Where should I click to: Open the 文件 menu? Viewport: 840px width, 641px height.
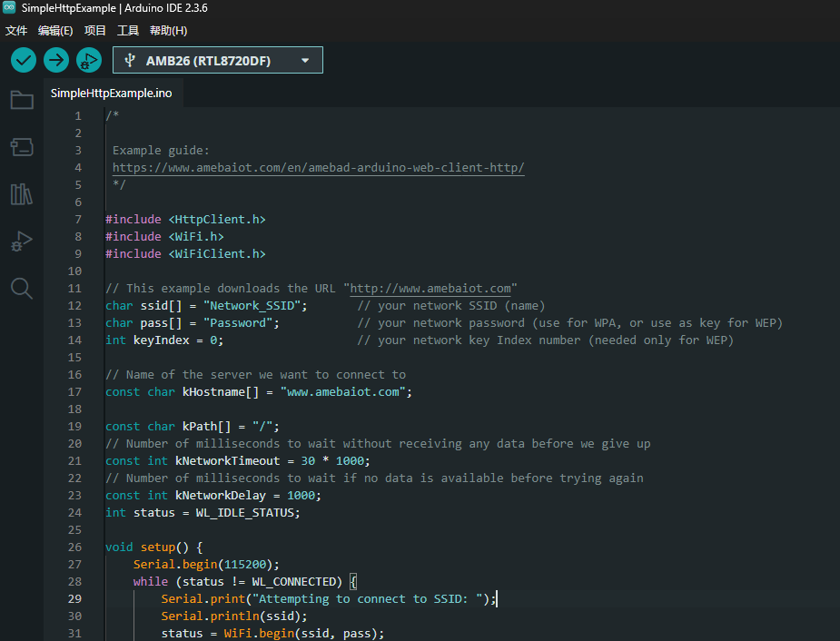point(16,31)
